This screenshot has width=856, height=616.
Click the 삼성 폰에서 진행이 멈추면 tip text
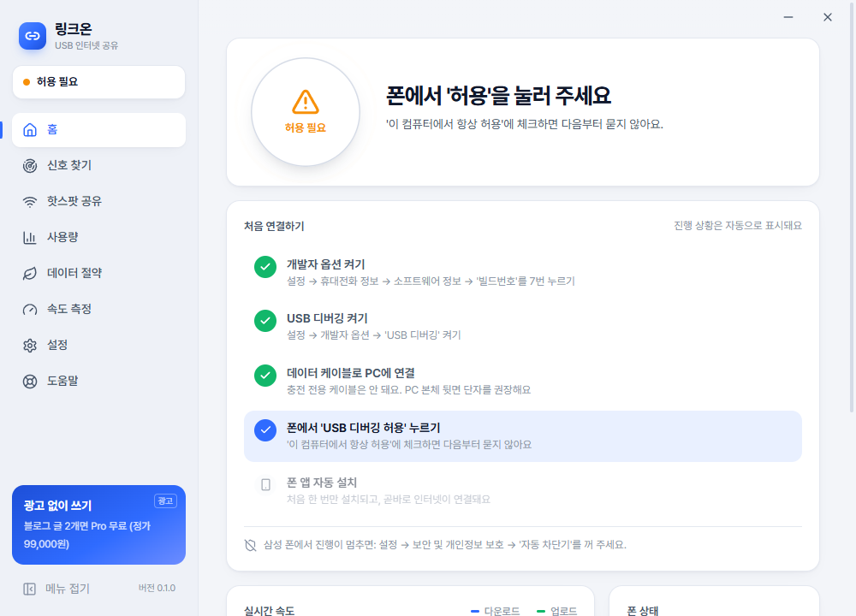[x=445, y=544]
